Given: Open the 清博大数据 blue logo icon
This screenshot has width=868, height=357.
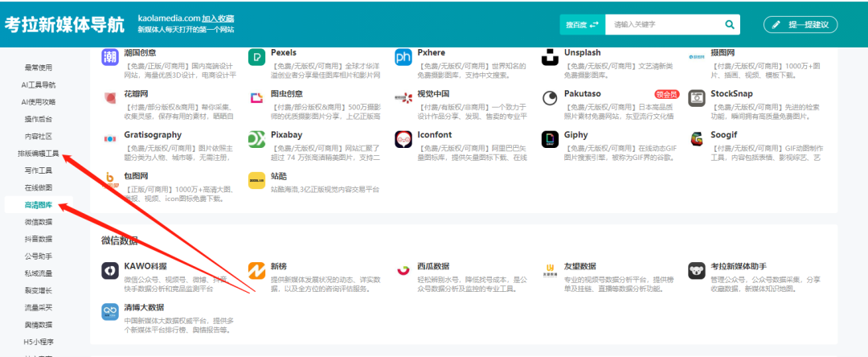Looking at the screenshot, I should tap(110, 312).
